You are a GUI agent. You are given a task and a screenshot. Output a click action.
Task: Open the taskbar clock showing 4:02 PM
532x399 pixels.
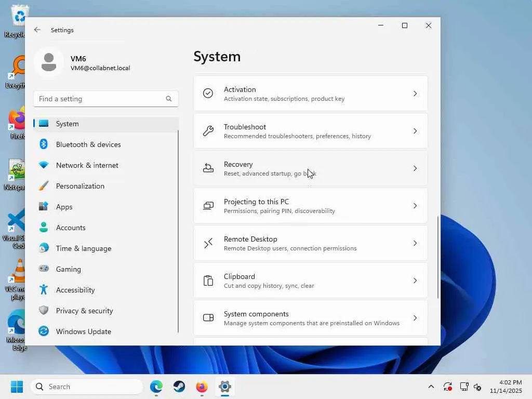click(x=506, y=387)
